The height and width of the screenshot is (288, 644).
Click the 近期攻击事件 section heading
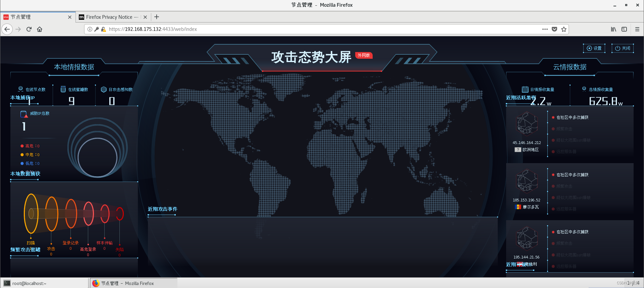point(163,209)
